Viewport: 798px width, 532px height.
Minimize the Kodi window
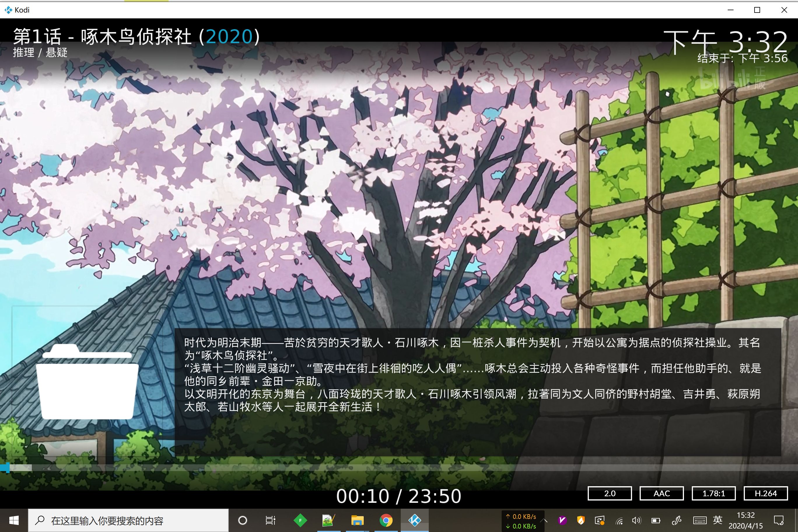click(731, 10)
